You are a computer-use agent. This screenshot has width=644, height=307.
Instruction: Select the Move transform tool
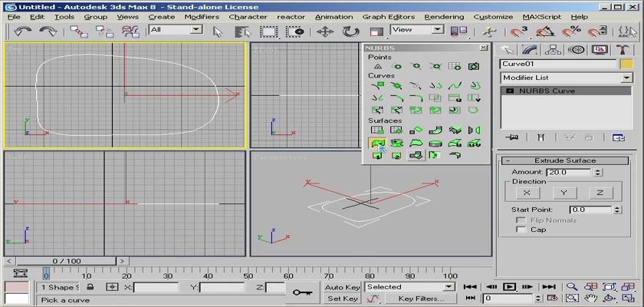pos(324,31)
